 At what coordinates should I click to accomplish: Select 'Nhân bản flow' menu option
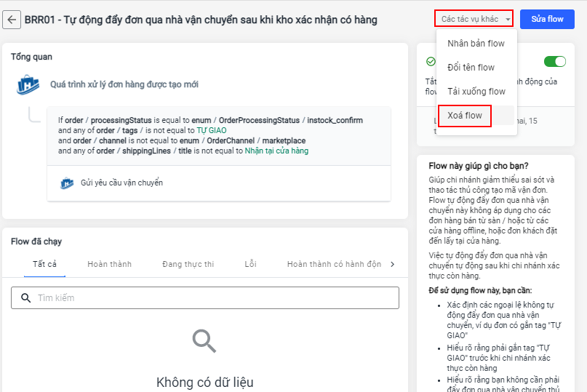click(476, 44)
